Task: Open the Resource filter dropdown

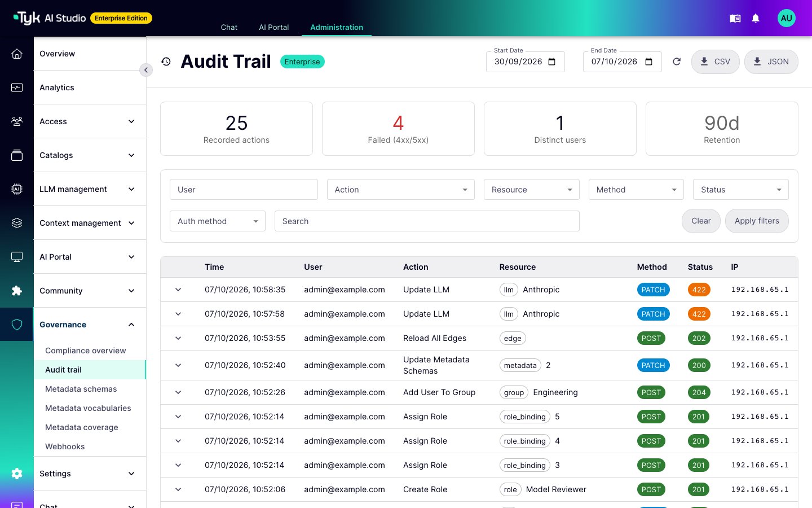Action: point(532,190)
